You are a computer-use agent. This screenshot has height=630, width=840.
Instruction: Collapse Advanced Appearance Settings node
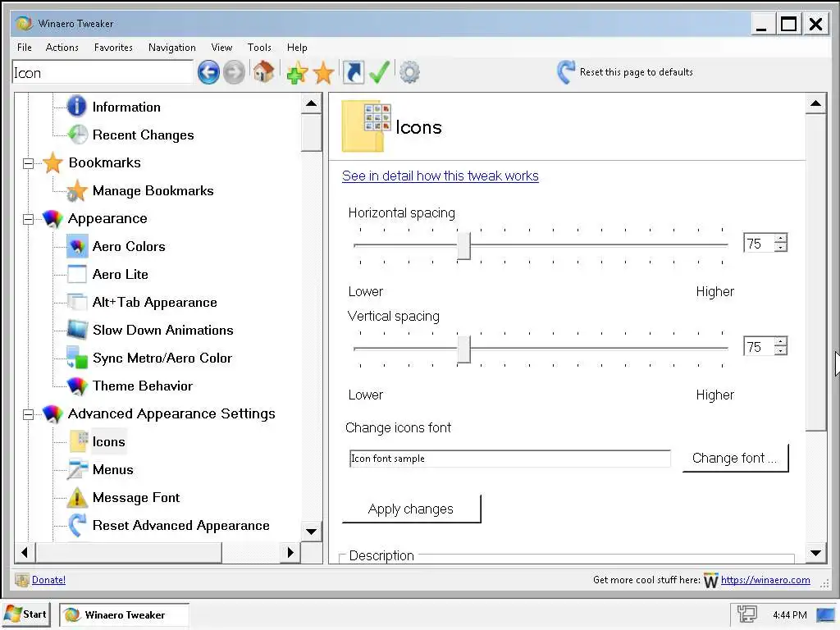29,413
